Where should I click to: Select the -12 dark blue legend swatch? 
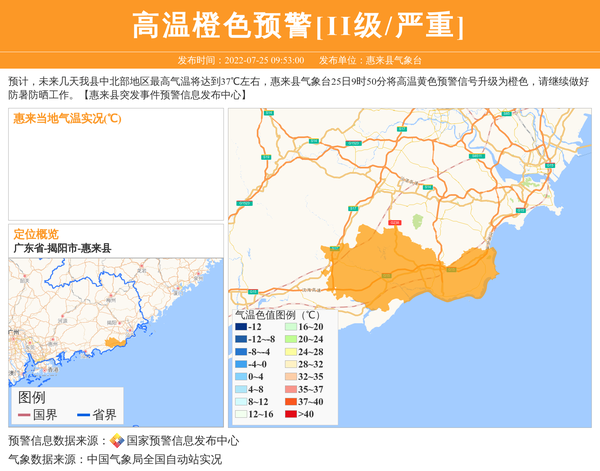(x=241, y=327)
